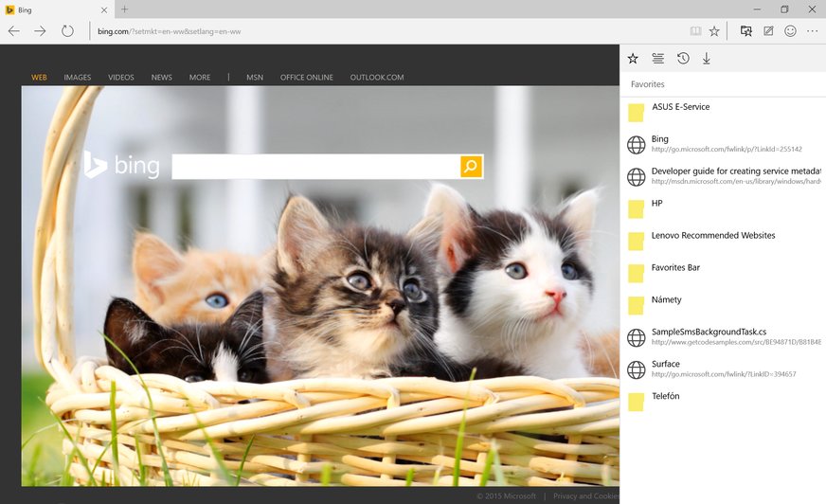Open the Hub favorites folder icon
The width and height of the screenshot is (826, 504).
746,31
